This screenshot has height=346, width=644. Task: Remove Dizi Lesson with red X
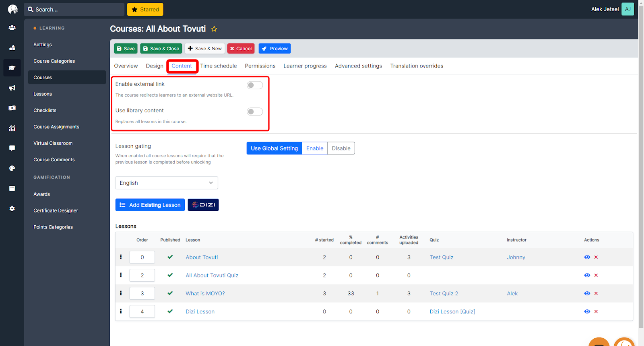coord(596,311)
